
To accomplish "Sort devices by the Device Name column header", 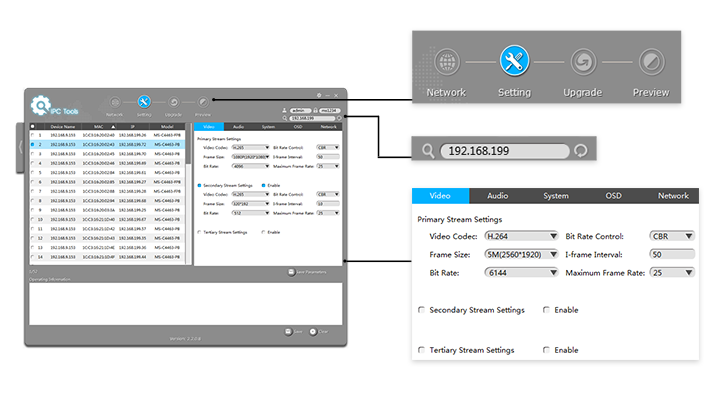I will [x=63, y=127].
